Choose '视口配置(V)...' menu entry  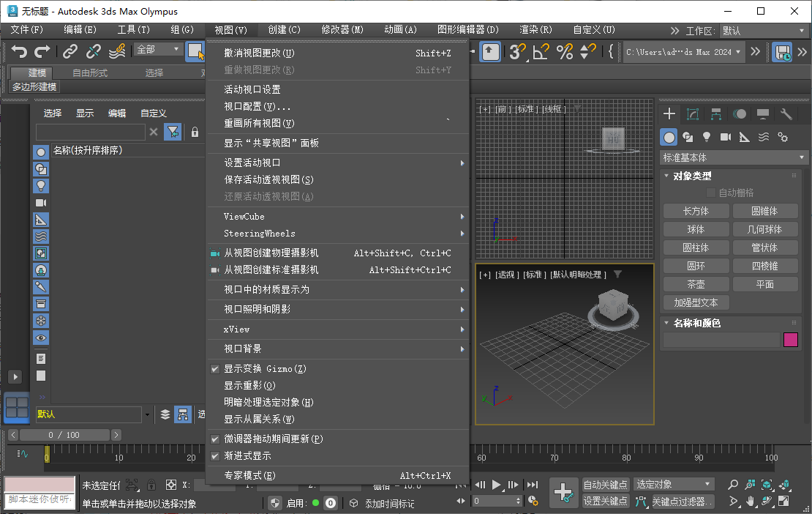click(338, 107)
